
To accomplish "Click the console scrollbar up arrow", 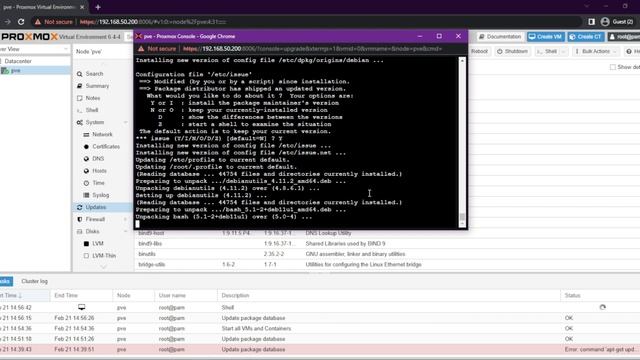I will (462, 60).
